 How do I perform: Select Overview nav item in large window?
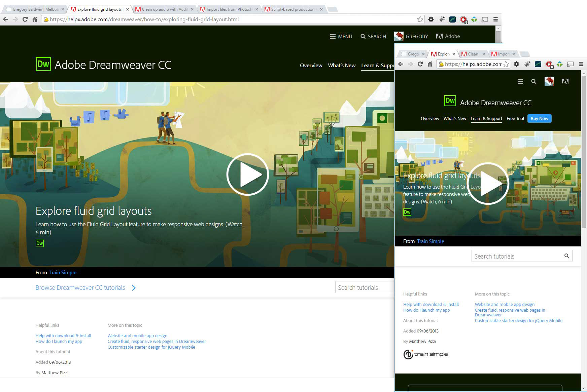tap(311, 66)
